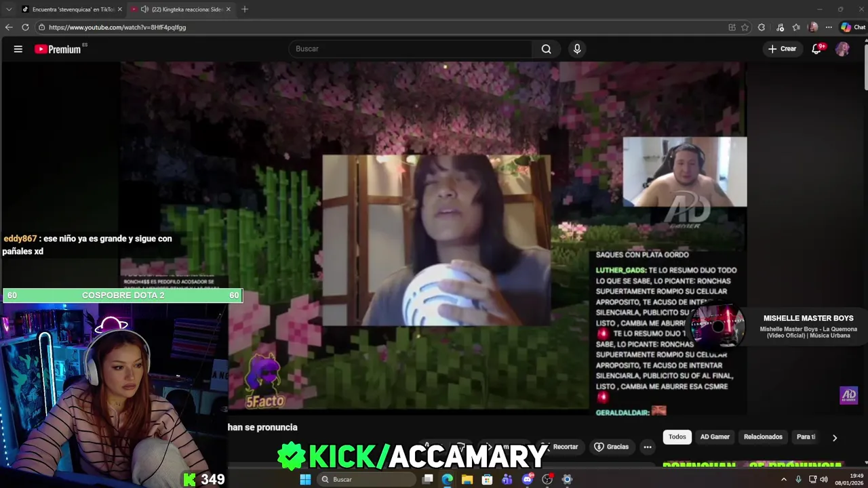Image resolution: width=868 pixels, height=488 pixels.
Task: Open more actions ellipsis below video
Action: [648, 447]
